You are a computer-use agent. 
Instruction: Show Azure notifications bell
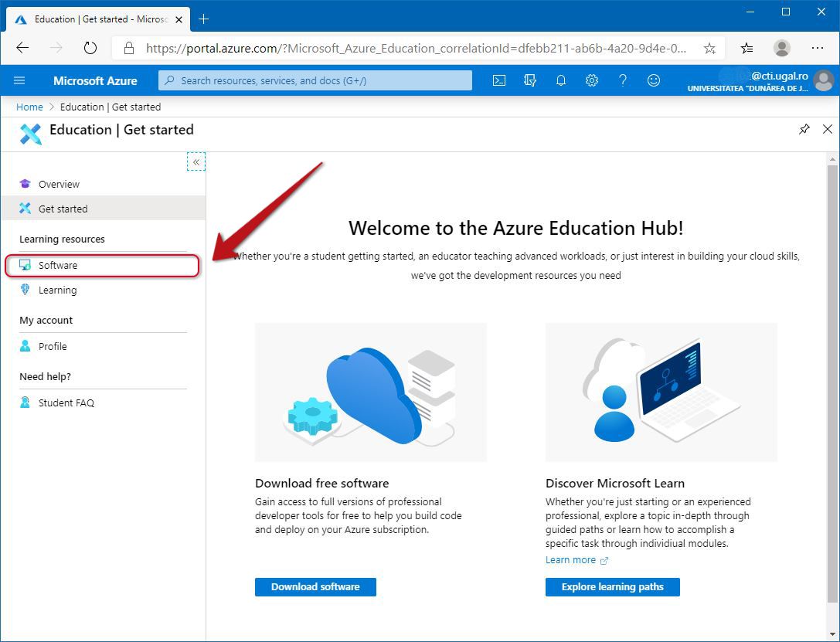click(x=561, y=80)
